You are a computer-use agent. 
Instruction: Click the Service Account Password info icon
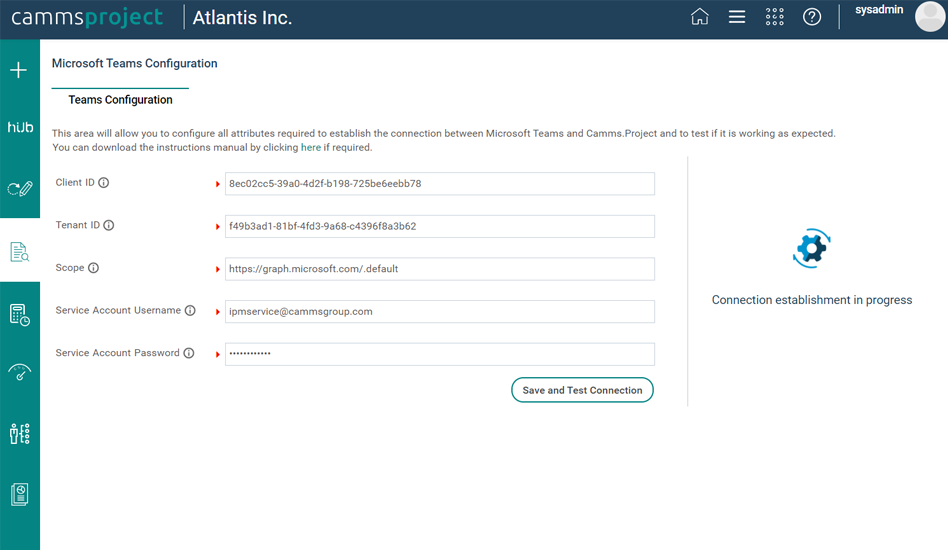pos(189,353)
